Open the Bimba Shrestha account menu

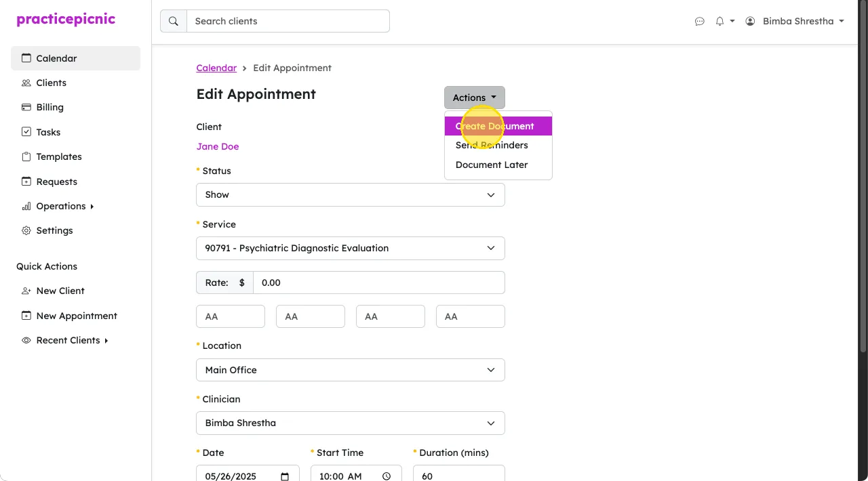click(x=795, y=21)
